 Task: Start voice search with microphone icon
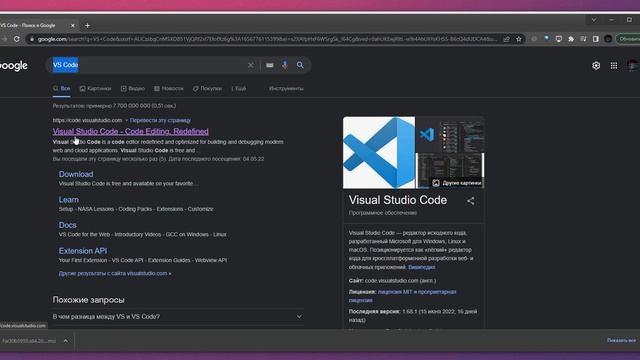coord(285,65)
